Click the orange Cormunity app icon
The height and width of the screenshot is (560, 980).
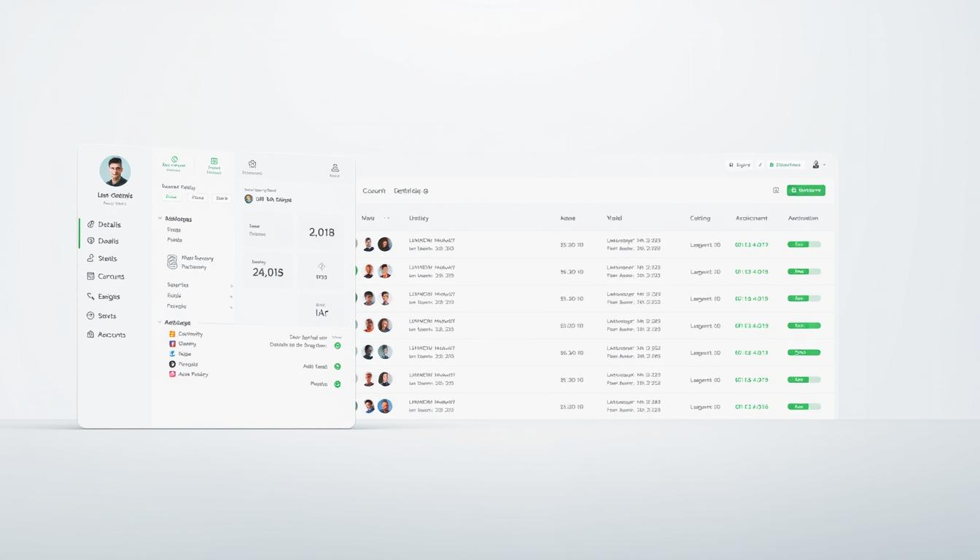(x=172, y=334)
